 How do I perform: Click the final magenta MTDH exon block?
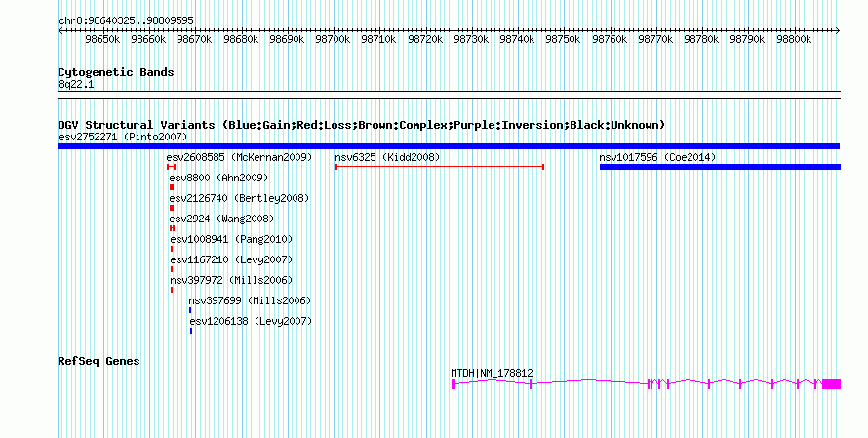tap(832, 384)
